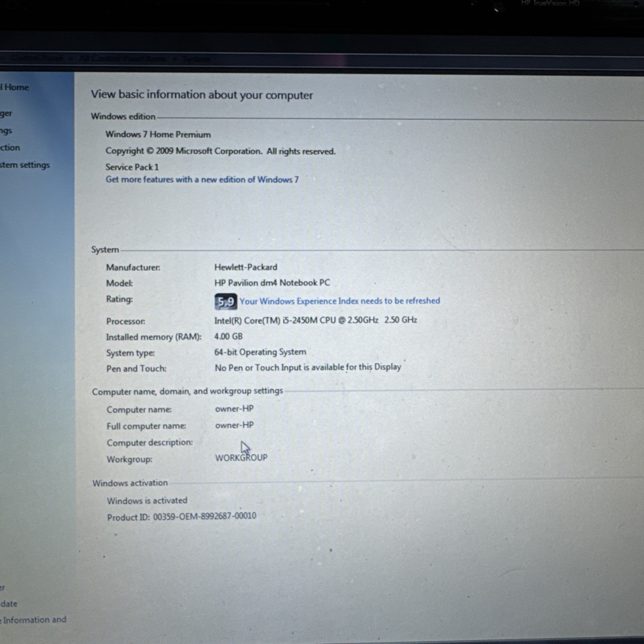Image resolution: width=644 pixels, height=644 pixels.
Task: Select 'No Pen or Touch Input' text
Action: (x=308, y=367)
